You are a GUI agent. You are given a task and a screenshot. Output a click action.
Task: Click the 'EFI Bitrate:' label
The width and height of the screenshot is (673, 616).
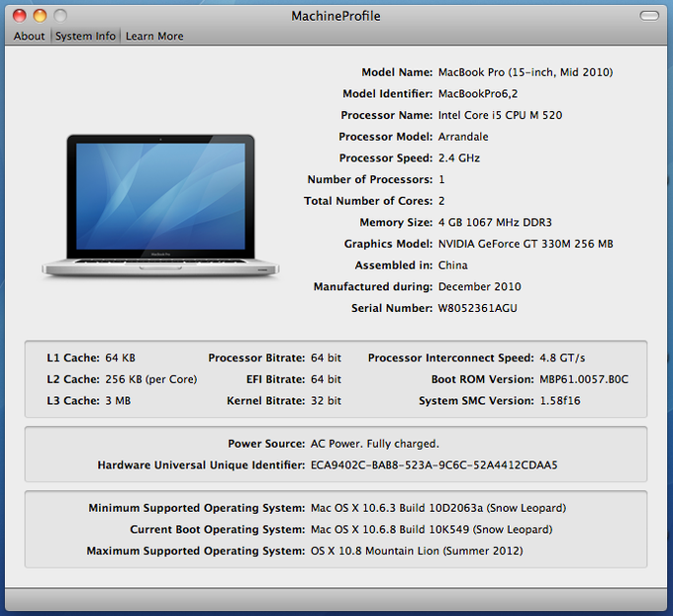tap(275, 379)
